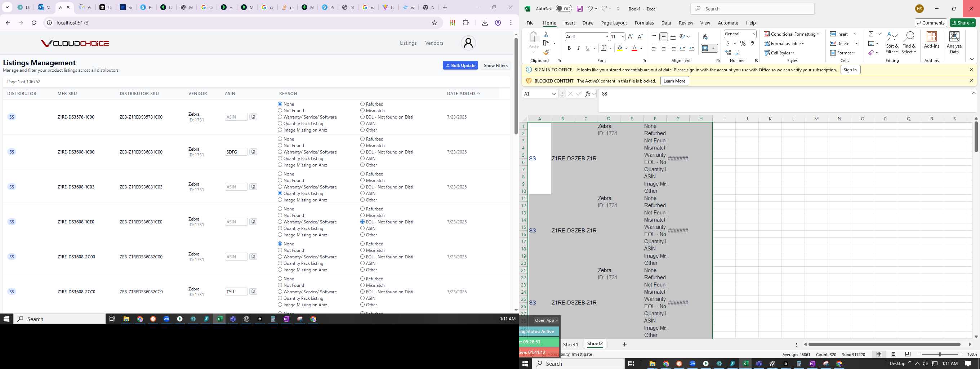Click the Merge & Center icon
The image size is (980, 369).
click(x=705, y=48)
